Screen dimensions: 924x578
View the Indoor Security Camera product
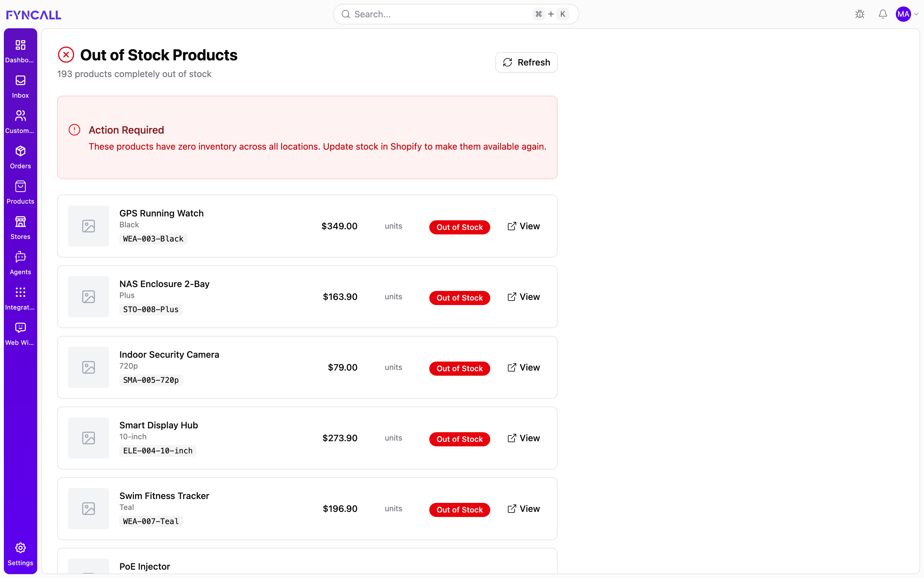(524, 367)
